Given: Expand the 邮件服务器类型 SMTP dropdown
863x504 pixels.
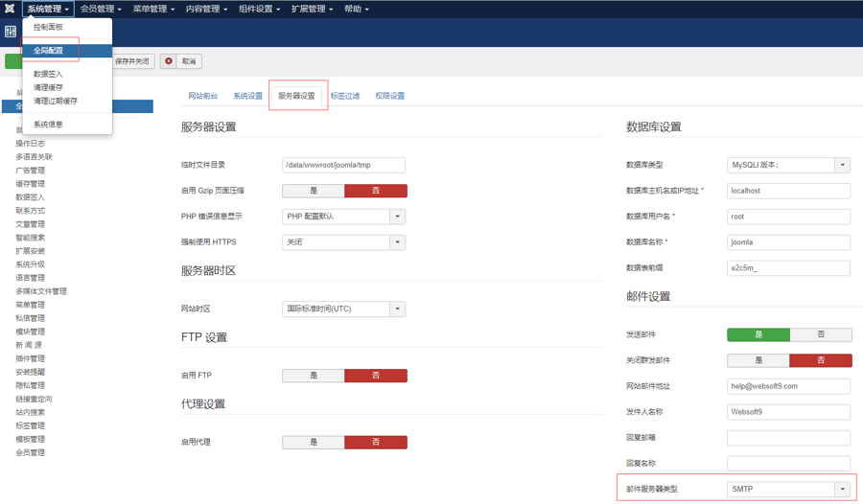Looking at the screenshot, I should click(x=788, y=489).
